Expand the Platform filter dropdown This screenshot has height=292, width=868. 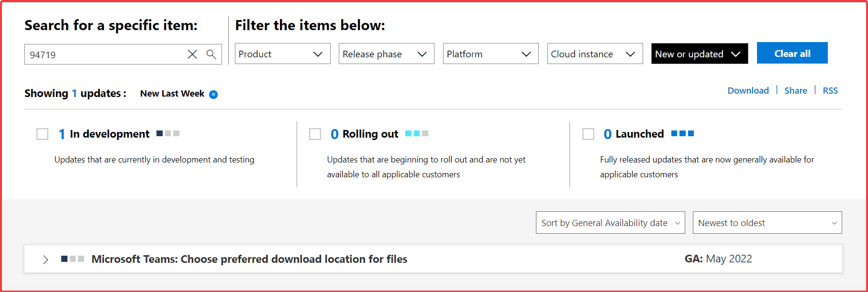pos(490,54)
